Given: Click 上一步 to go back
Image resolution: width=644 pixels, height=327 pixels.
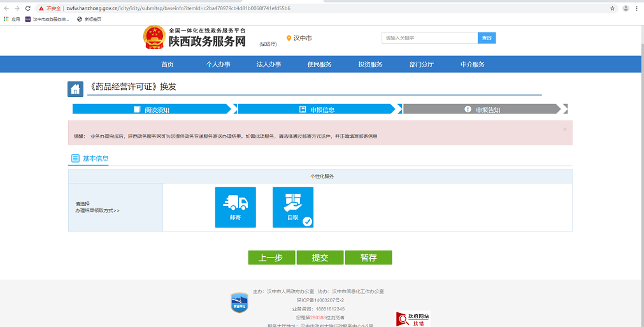Looking at the screenshot, I should pyautogui.click(x=271, y=258).
